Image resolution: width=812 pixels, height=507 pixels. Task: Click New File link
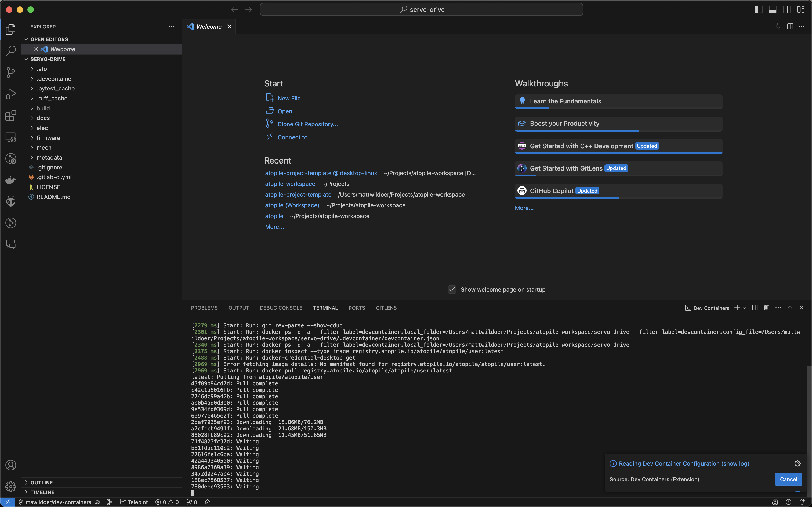(x=291, y=98)
